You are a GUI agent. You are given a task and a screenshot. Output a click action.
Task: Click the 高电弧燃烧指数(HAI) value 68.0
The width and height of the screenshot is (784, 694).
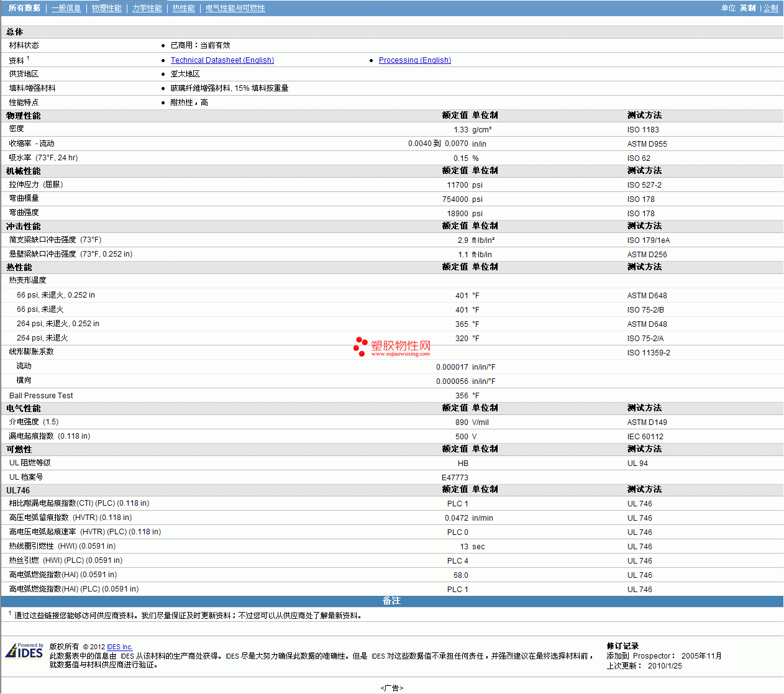[x=461, y=575]
